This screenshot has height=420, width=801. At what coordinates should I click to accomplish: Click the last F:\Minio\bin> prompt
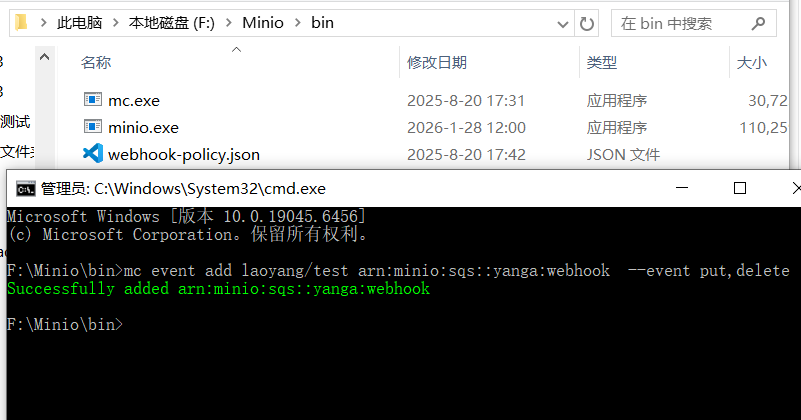click(65, 324)
